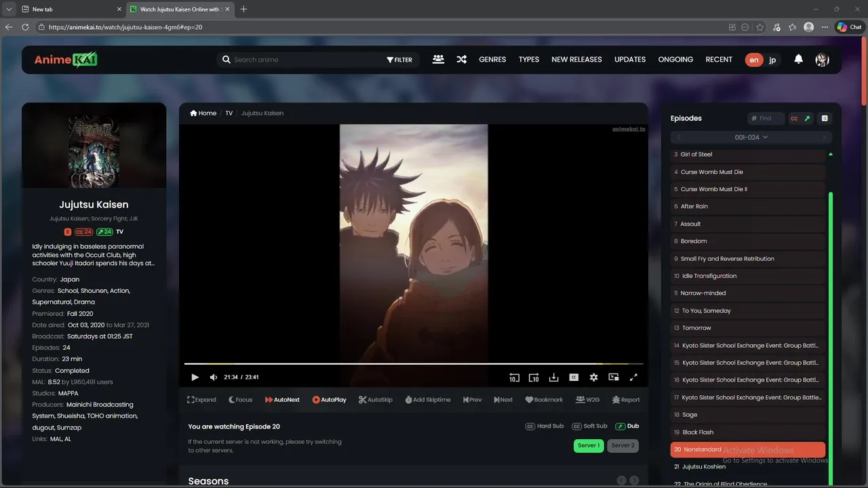The height and width of the screenshot is (488, 868).
Task: Switch to Server 1
Action: pyautogui.click(x=588, y=445)
